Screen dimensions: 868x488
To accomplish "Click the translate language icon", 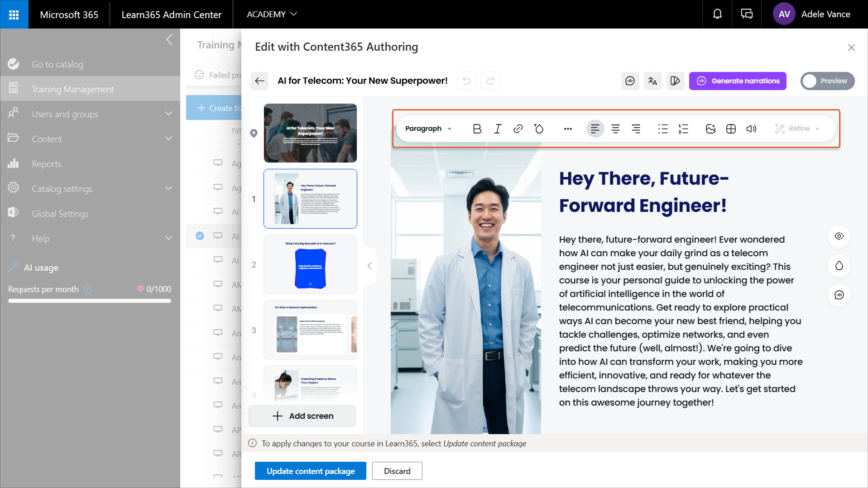I will click(652, 81).
